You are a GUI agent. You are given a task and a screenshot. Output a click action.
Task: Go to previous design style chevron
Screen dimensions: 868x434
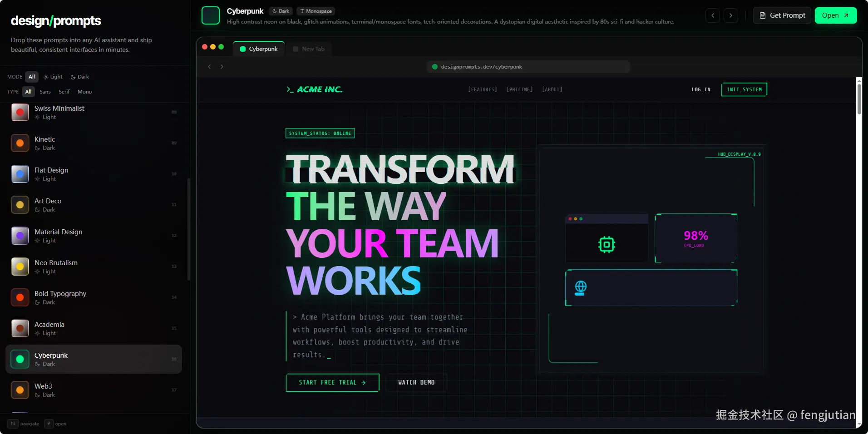(713, 15)
